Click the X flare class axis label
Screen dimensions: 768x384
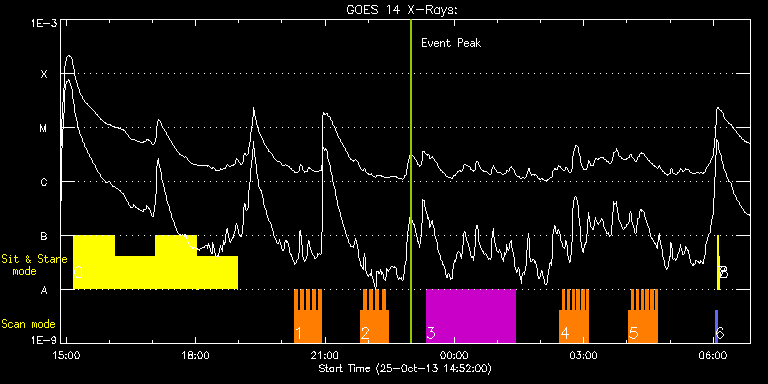coord(44,74)
